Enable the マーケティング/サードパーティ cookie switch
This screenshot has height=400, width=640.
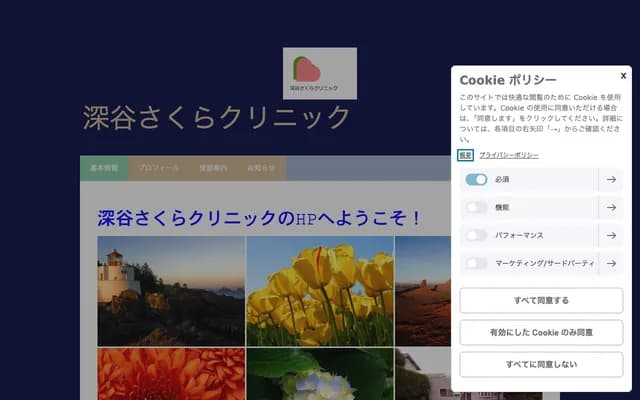pyautogui.click(x=476, y=263)
